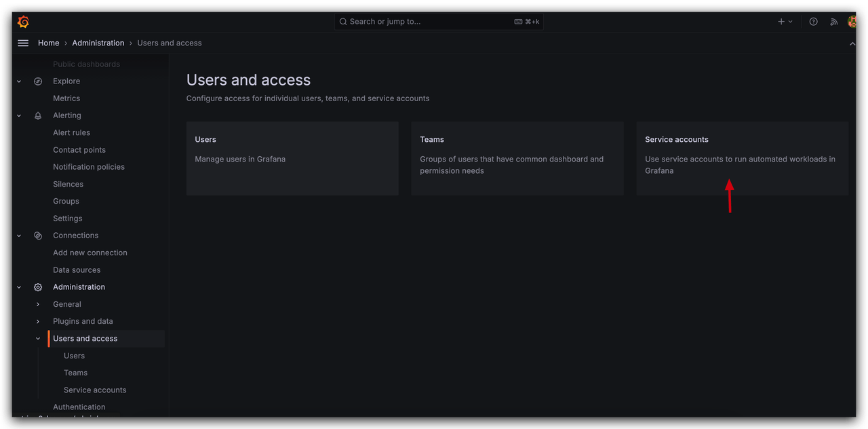Viewport: 868px width, 429px height.
Task: Open the Teams card
Action: click(x=517, y=158)
